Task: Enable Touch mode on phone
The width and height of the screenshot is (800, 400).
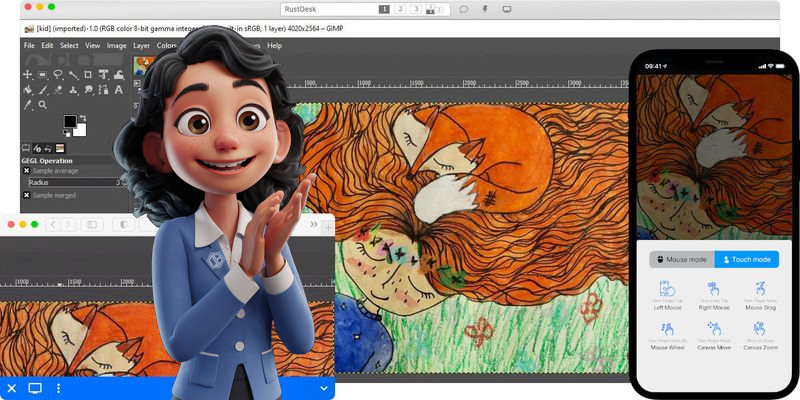Action: coord(747,259)
